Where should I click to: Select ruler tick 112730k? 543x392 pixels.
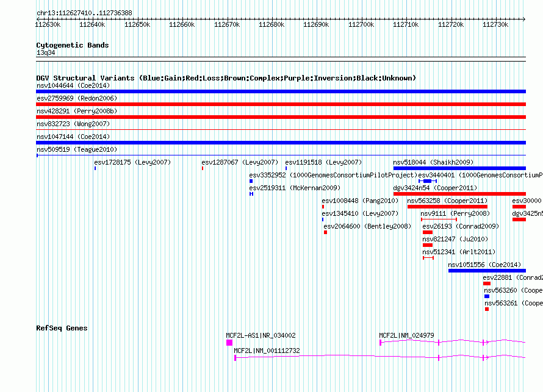[495, 24]
